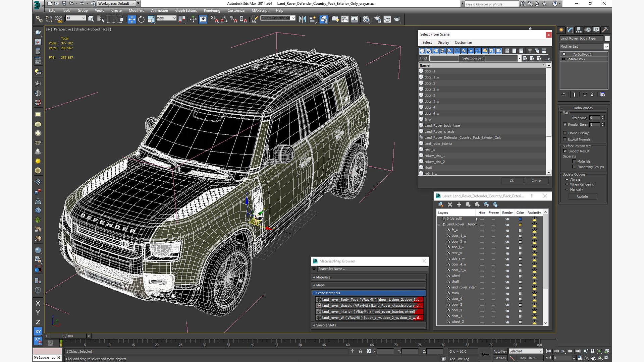This screenshot has height=362, width=644.
Task: Click the Mirror tool icon
Action: pos(302,19)
